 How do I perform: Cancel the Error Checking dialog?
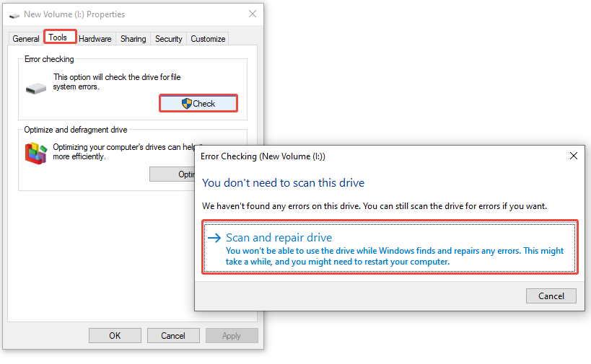551,296
